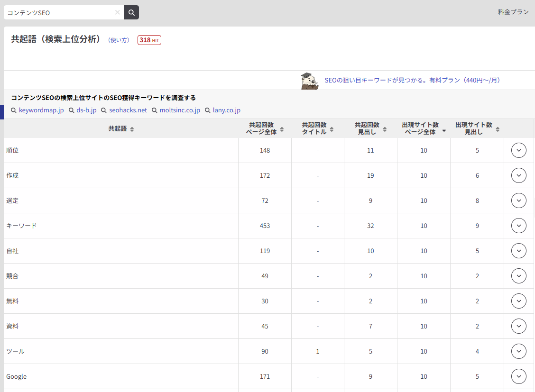Expand the キーワード row details chevron
Viewport: 535px width, 392px height.
click(518, 226)
